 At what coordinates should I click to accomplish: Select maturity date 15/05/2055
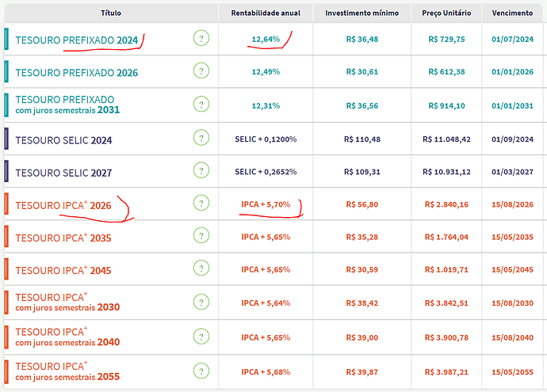click(512, 371)
